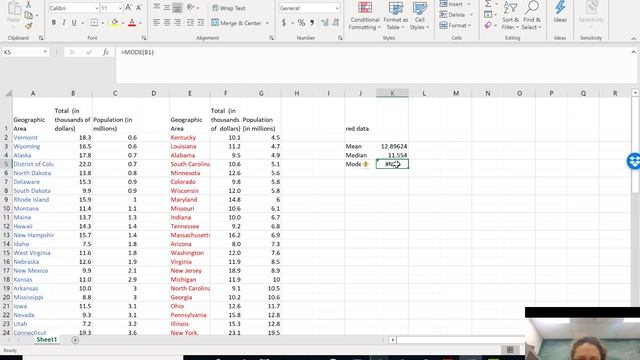Click Wrap Text button
This screenshot has width=640, height=360.
tap(229, 8)
